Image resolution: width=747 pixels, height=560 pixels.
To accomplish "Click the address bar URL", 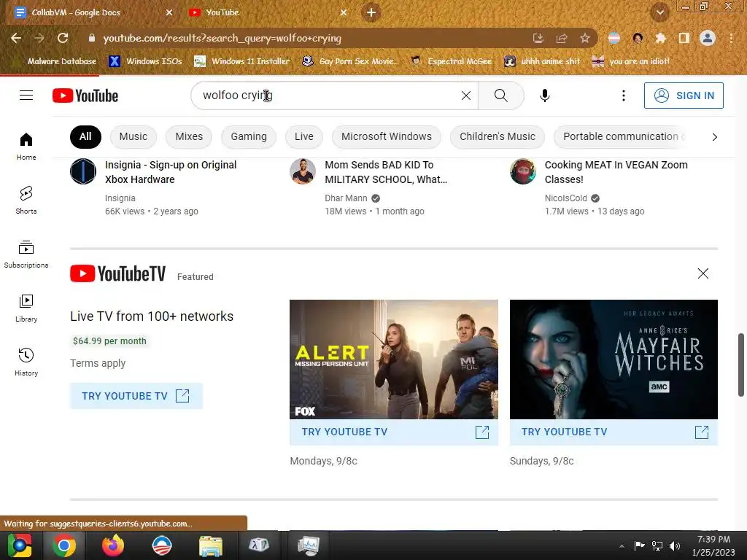I will point(222,38).
